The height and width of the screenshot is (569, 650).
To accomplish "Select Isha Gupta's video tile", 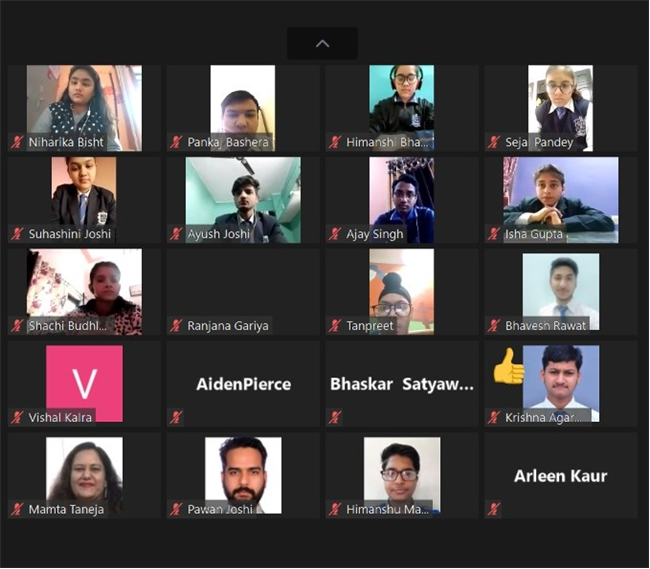I will [x=560, y=200].
